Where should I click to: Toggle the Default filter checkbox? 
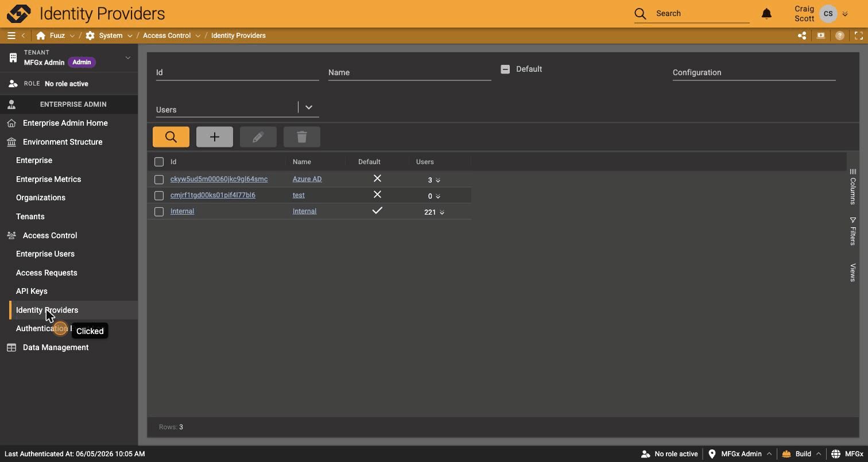pos(505,69)
